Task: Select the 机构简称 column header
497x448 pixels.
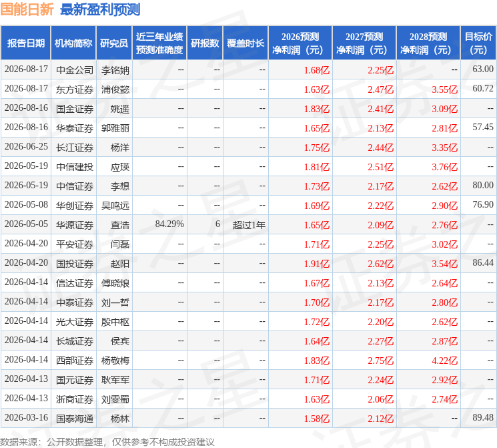Action: (x=73, y=43)
